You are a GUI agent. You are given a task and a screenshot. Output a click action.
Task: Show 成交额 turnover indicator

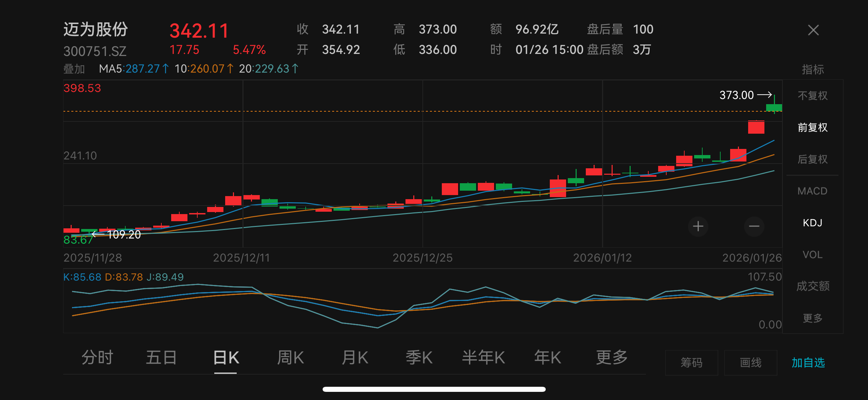[x=812, y=286]
